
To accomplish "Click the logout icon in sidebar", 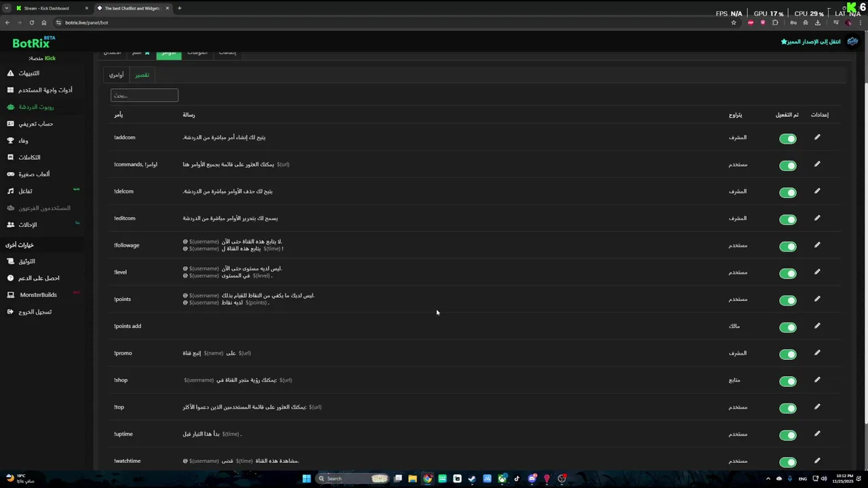I will click(10, 312).
